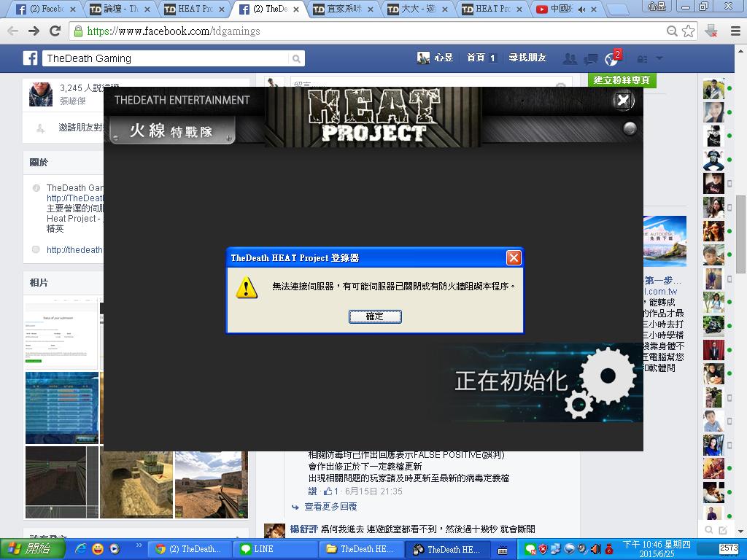Open the 相片 section heading

click(x=39, y=282)
